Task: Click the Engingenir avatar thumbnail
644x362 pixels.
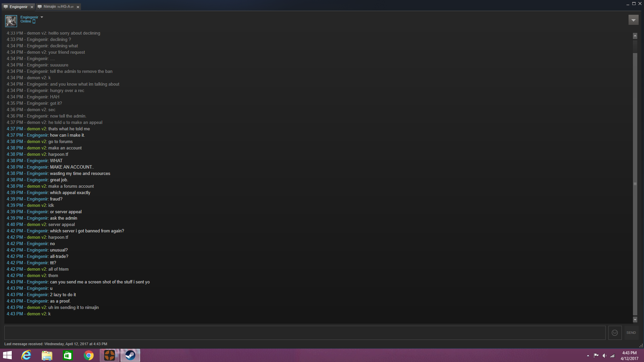Action: coord(11,21)
